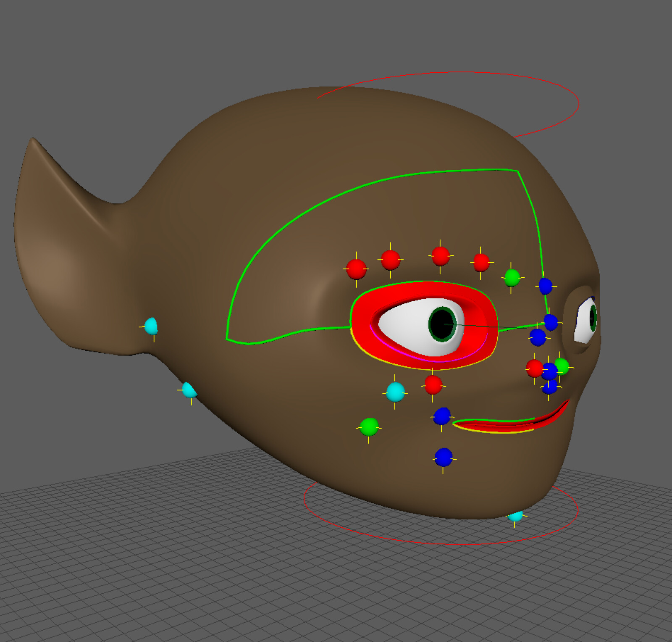Select the cyan sphere beneath the ear

click(x=151, y=326)
